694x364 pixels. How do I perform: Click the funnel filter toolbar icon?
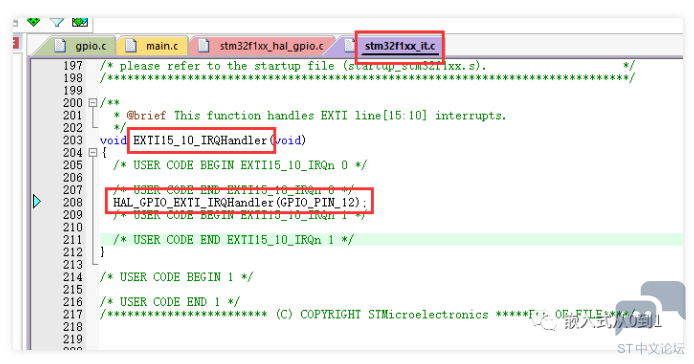click(57, 22)
